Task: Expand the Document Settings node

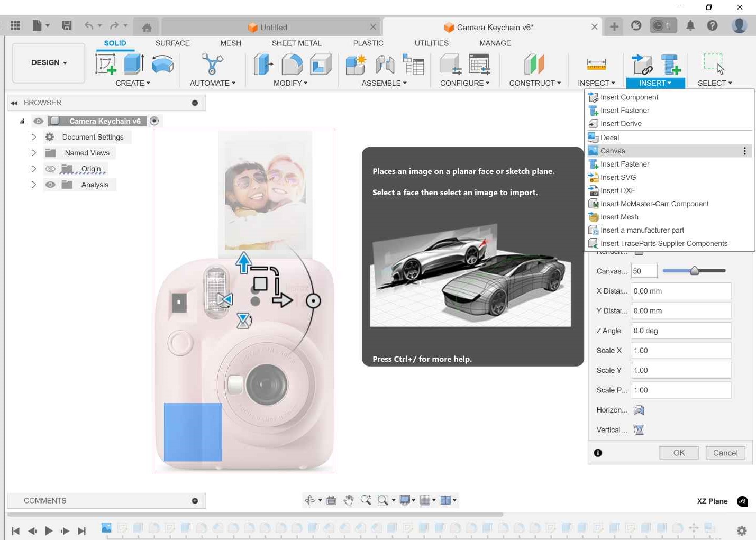Action: click(x=33, y=137)
